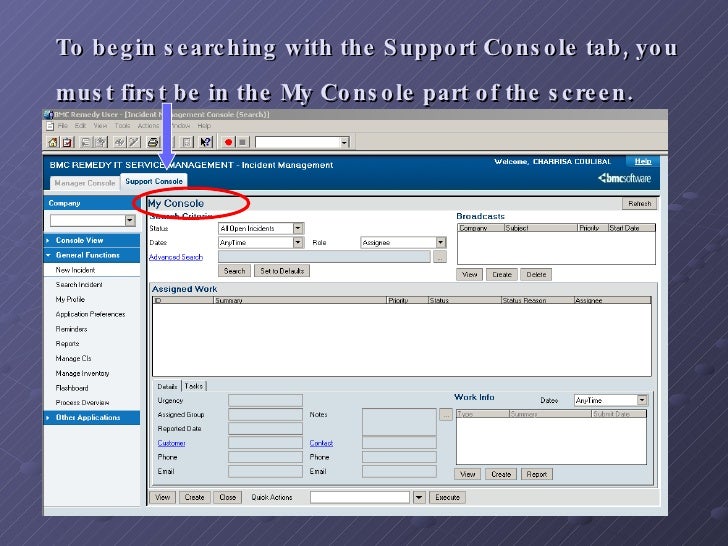
Task: Click the bottom bar Create button
Action: tap(195, 497)
